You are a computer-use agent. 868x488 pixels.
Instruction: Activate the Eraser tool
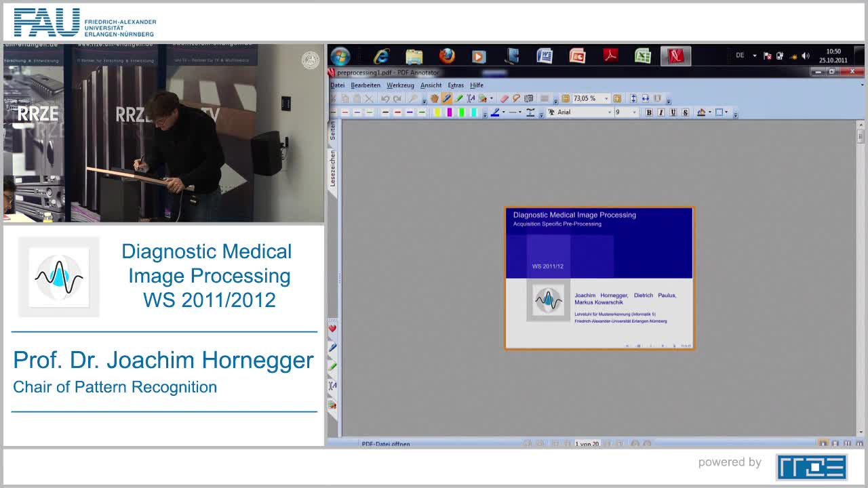[505, 98]
